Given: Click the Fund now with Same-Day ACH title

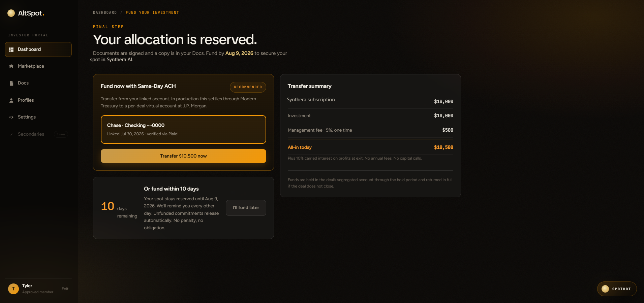Looking at the screenshot, I should click(x=138, y=86).
